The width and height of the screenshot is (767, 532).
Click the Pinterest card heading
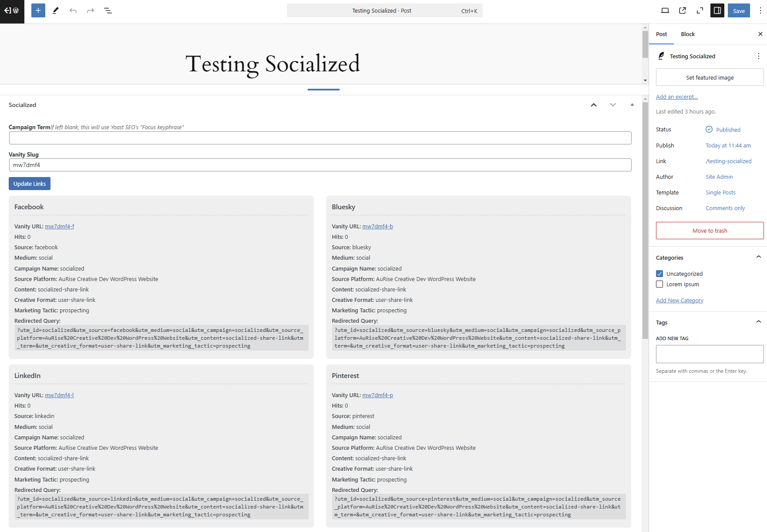pyautogui.click(x=345, y=375)
